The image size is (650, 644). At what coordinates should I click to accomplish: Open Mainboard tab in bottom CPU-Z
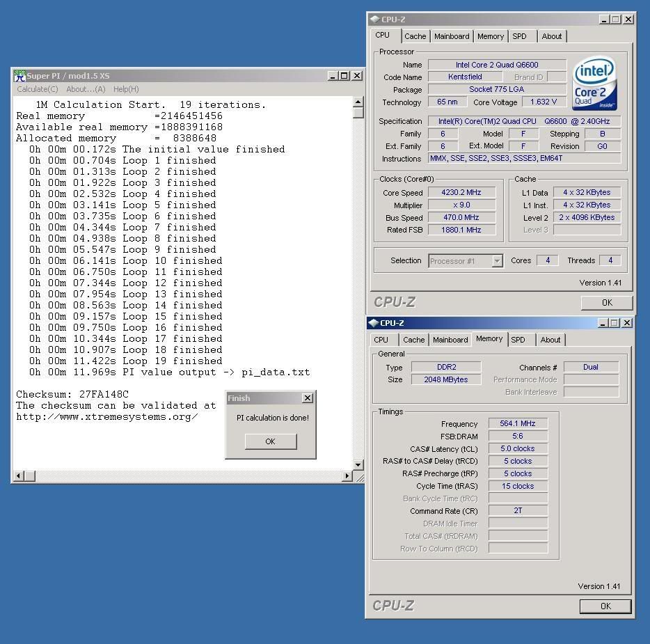(x=450, y=340)
